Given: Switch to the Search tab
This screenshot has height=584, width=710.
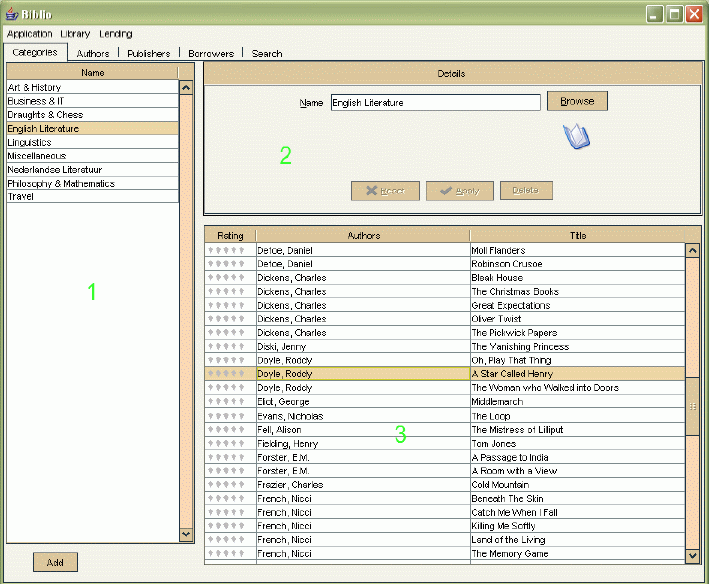Looking at the screenshot, I should 267,53.
